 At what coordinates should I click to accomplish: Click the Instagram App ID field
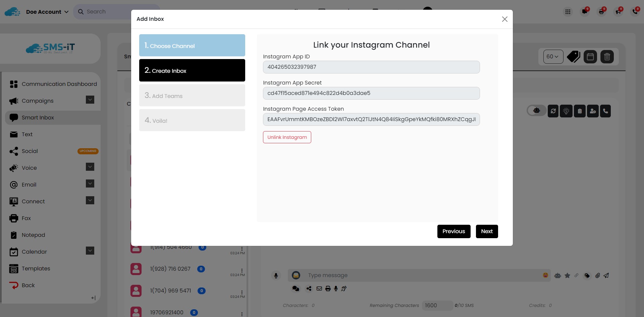click(x=371, y=67)
